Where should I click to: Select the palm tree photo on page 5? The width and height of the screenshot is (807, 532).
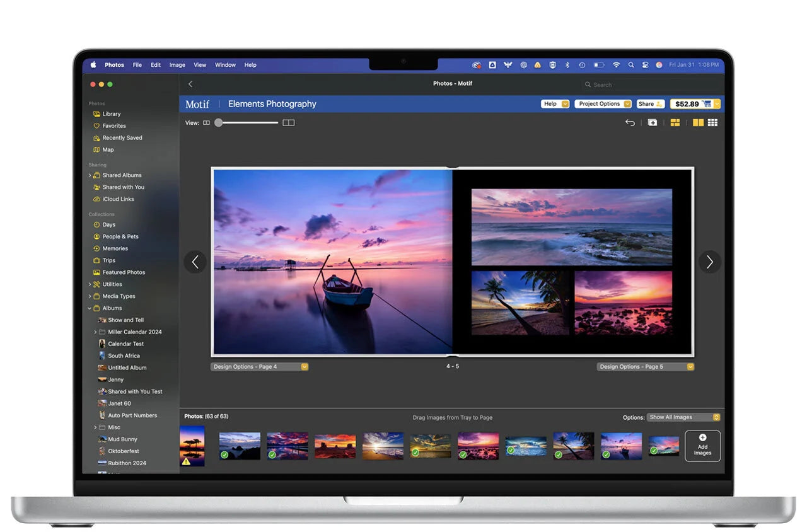[521, 303]
